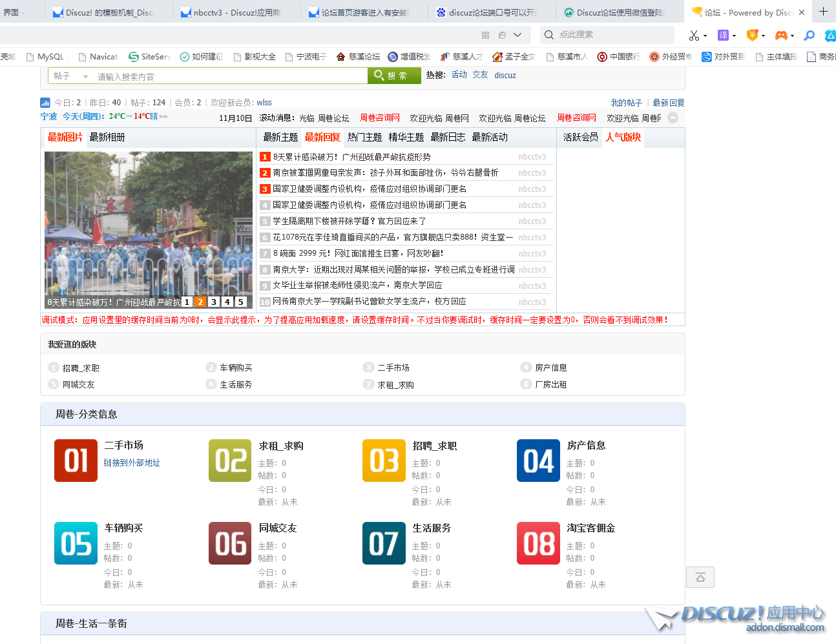The image size is (836, 644).
Task: Open the 中国银行 bookmark icon
Action: tap(602, 57)
